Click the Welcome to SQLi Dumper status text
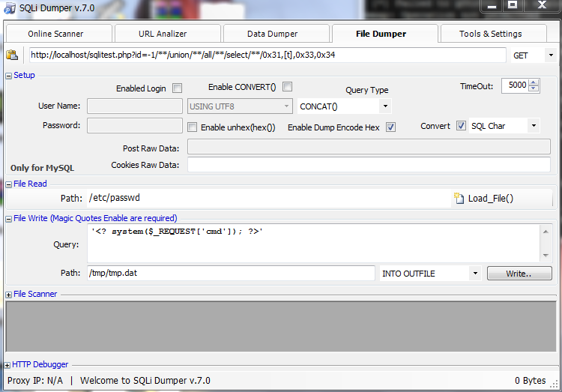This screenshot has height=392, width=562. pyautogui.click(x=145, y=381)
